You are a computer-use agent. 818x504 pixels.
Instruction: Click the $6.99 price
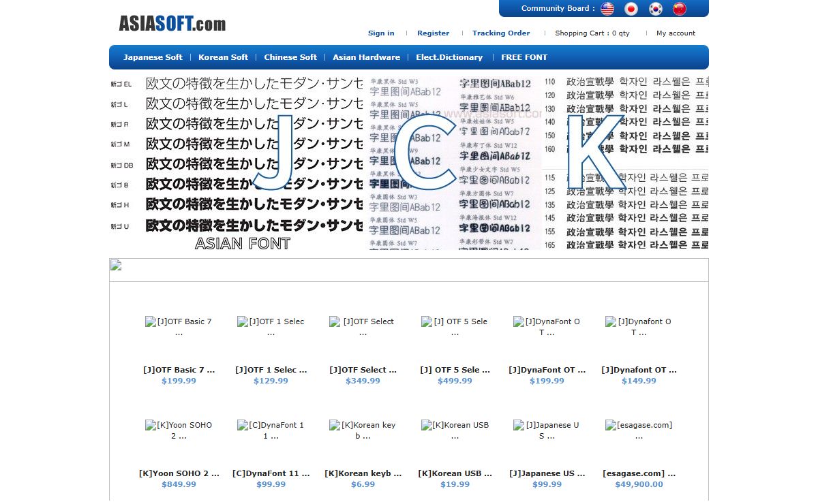coord(363,484)
